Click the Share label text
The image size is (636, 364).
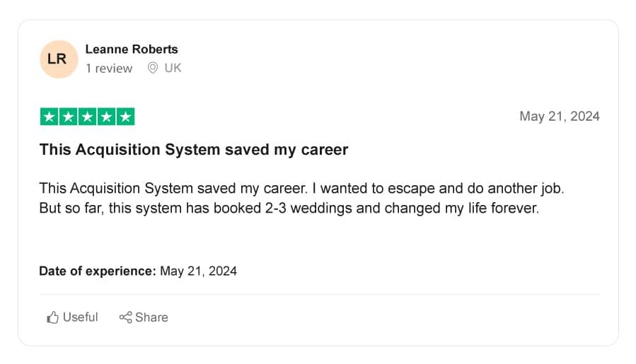[151, 317]
